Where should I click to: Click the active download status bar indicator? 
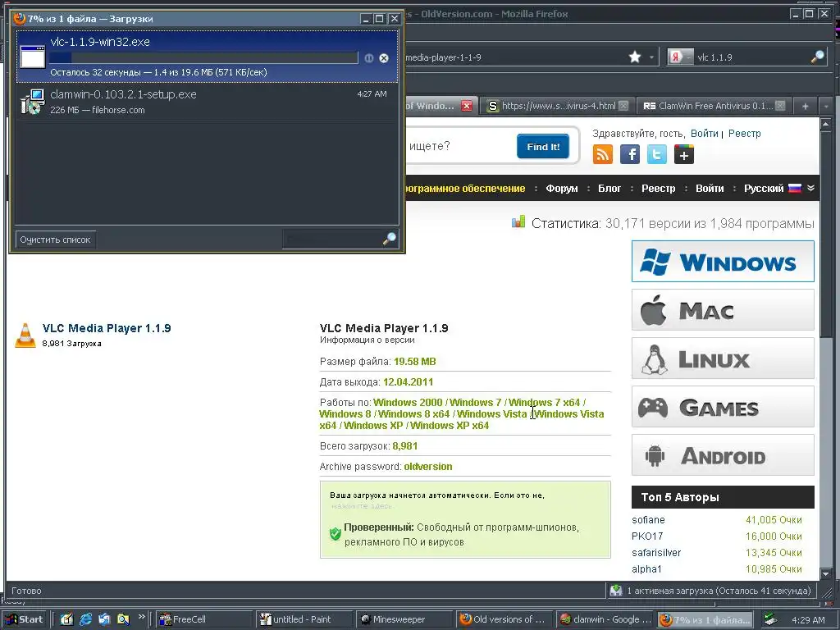711,591
